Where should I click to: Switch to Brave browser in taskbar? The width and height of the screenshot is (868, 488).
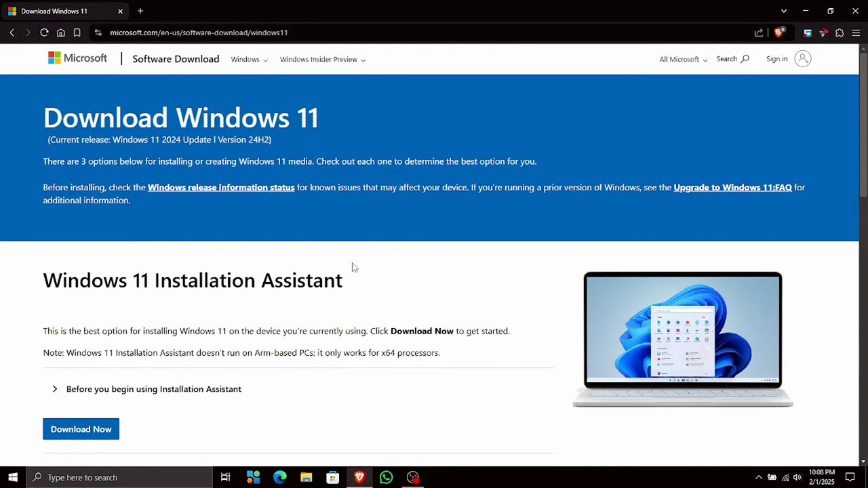click(359, 477)
